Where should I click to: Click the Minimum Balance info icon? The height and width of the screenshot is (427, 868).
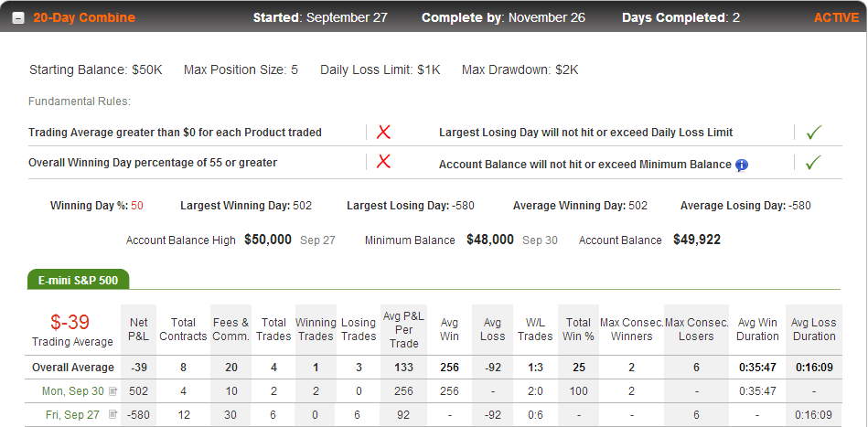point(742,165)
